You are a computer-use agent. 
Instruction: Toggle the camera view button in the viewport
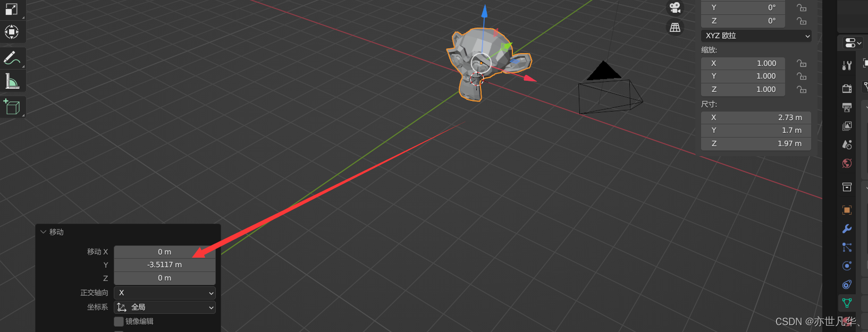[x=675, y=7]
